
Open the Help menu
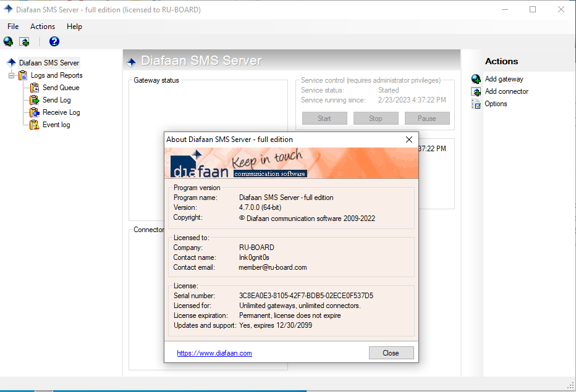pos(74,27)
